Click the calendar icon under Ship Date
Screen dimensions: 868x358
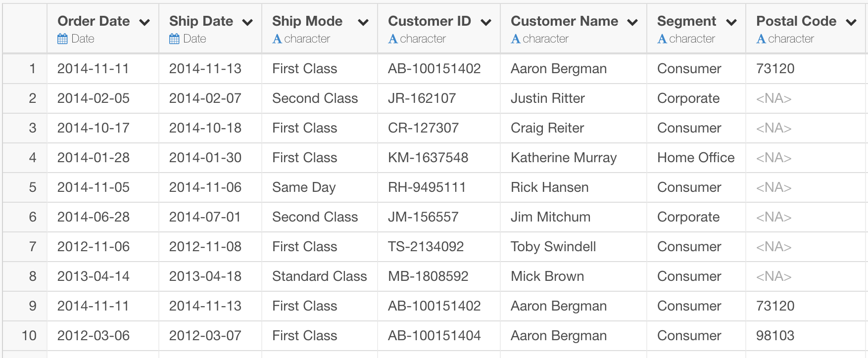pos(174,39)
